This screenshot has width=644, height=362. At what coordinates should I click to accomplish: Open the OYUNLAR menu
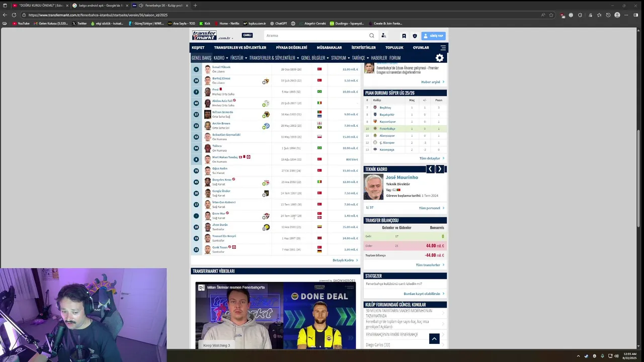(421, 48)
